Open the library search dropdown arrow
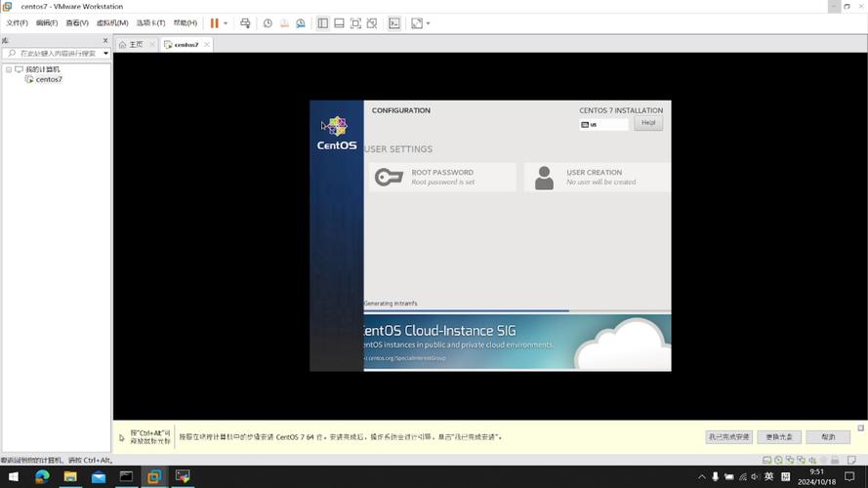868x488 pixels. click(x=105, y=53)
